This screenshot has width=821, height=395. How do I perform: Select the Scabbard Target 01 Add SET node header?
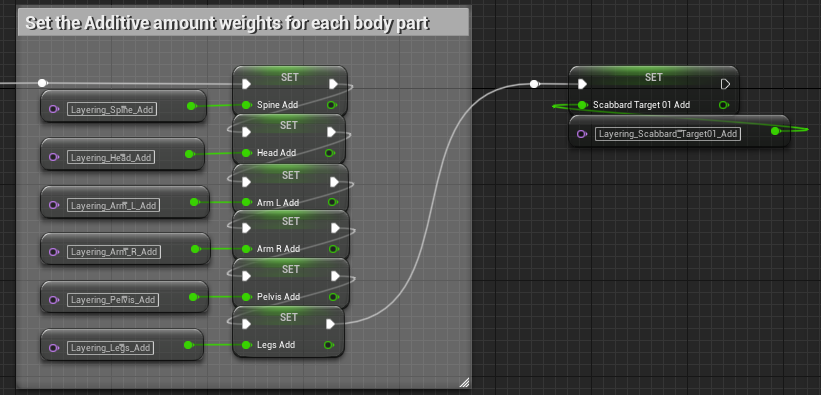[653, 77]
